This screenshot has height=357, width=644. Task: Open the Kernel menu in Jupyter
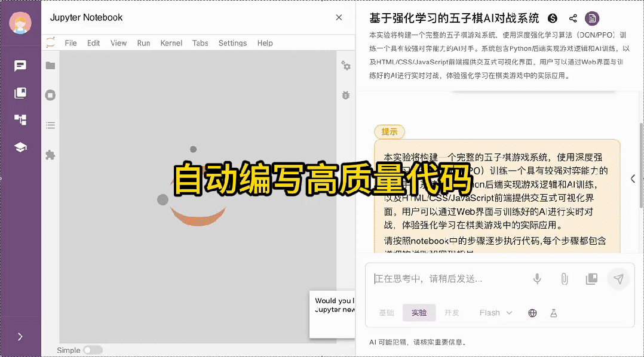(171, 42)
